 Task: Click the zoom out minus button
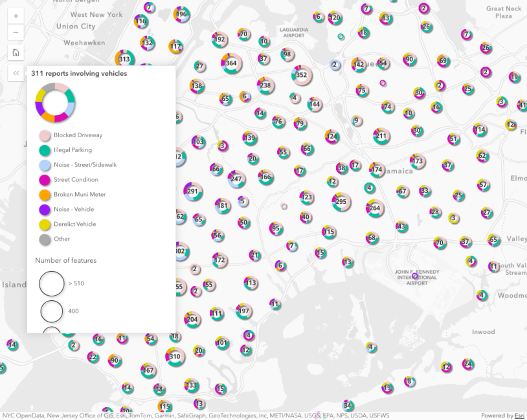16,32
